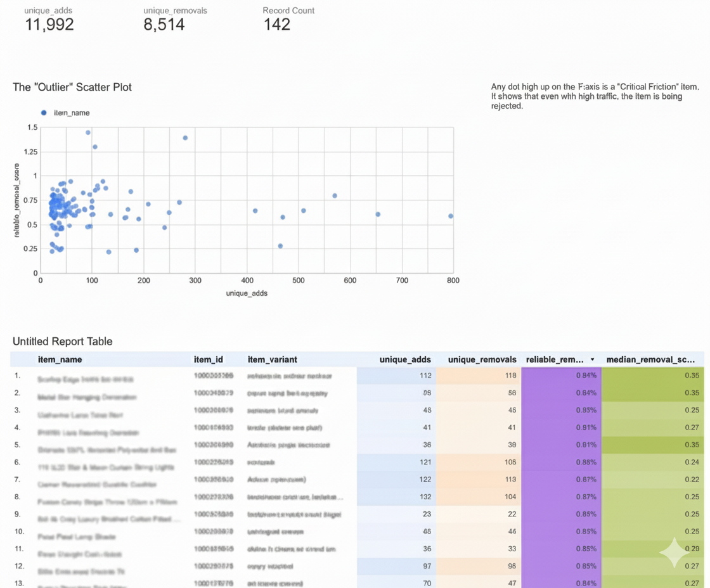Image resolution: width=710 pixels, height=588 pixels.
Task: Click the scatter dot just below 1.5 near 280 unique_adds
Action: (x=185, y=137)
